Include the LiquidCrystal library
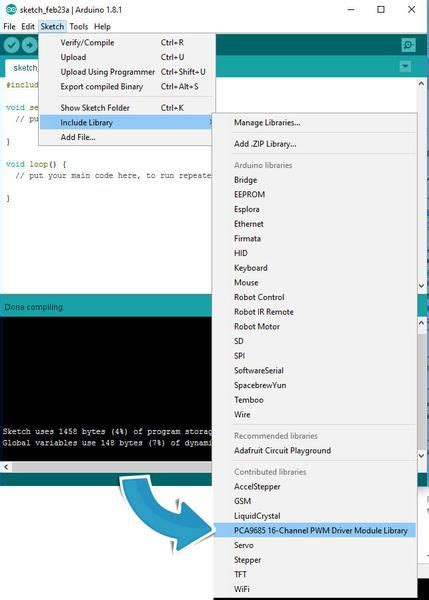429x600 pixels. (x=315, y=516)
